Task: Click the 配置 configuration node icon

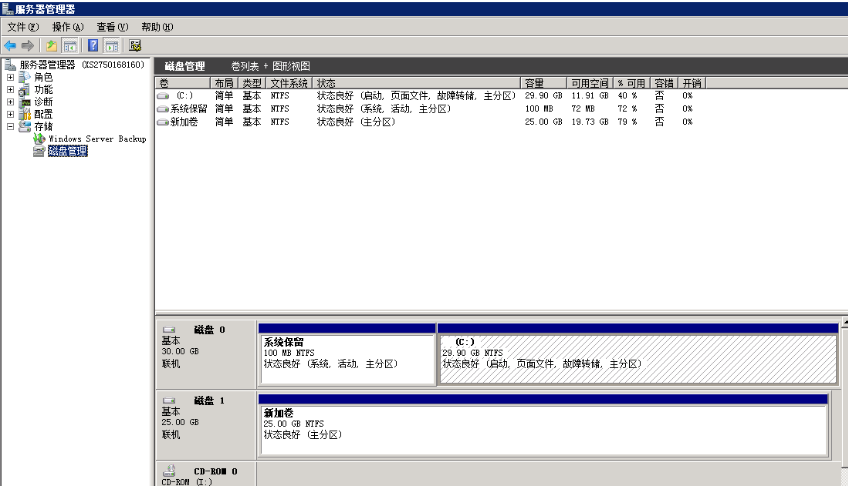Action: 24,114
